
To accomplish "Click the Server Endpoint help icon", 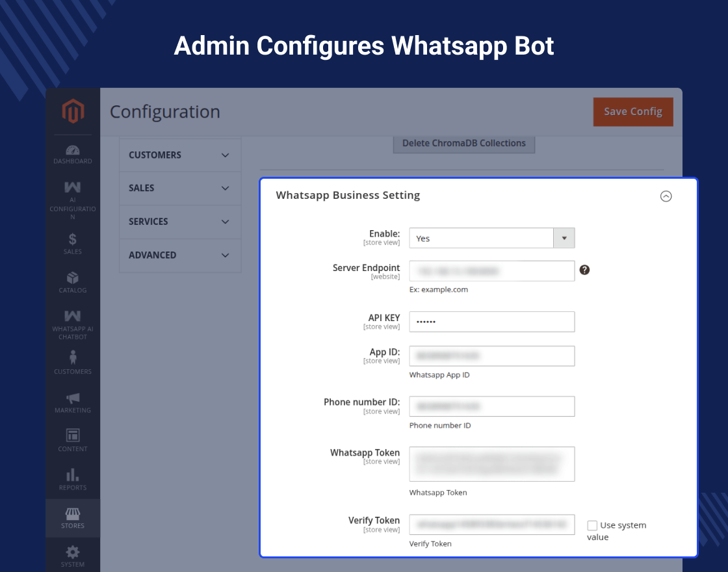I will pos(584,270).
